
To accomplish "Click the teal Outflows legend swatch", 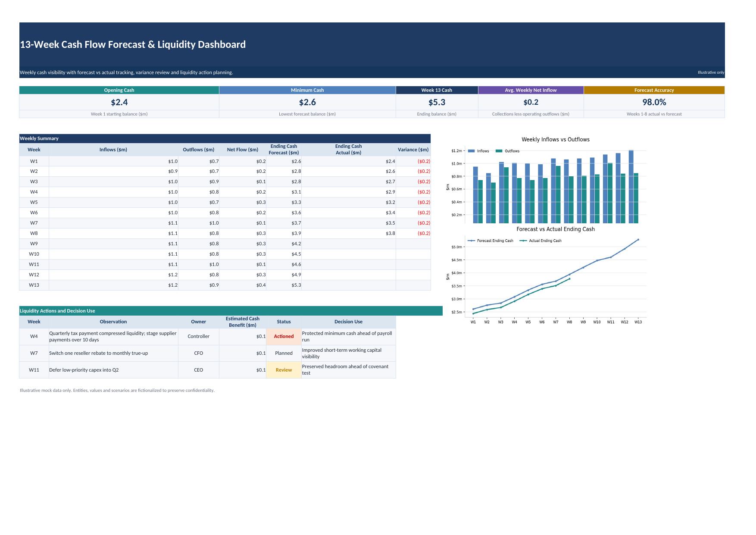I will point(499,151).
